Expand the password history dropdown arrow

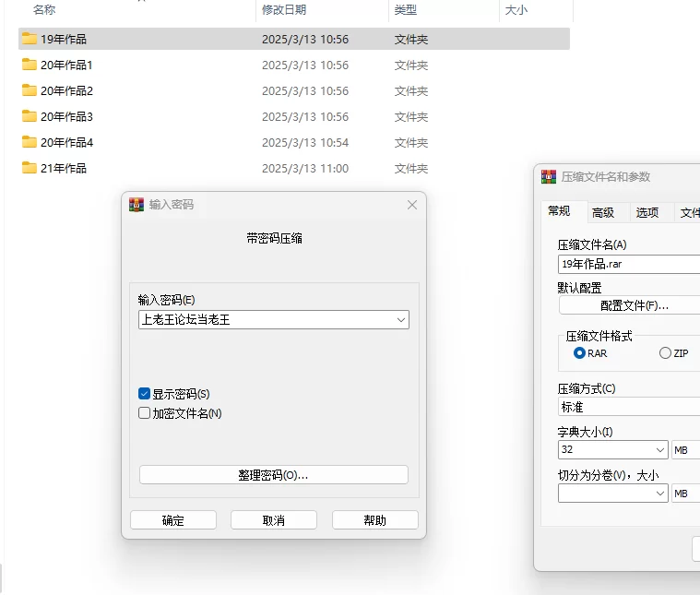(401, 320)
